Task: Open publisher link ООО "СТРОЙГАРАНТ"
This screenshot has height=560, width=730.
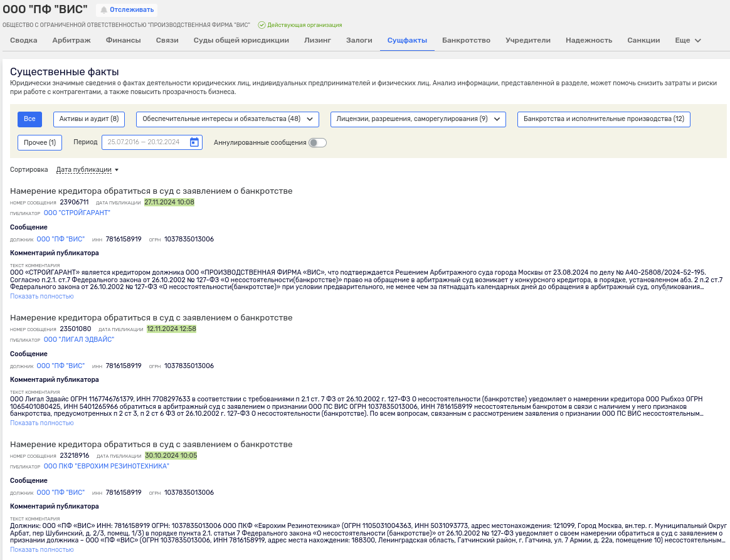Action: 77,213
